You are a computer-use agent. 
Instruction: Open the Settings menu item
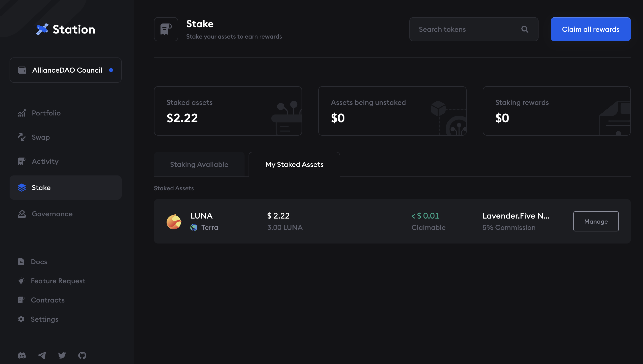(44, 319)
